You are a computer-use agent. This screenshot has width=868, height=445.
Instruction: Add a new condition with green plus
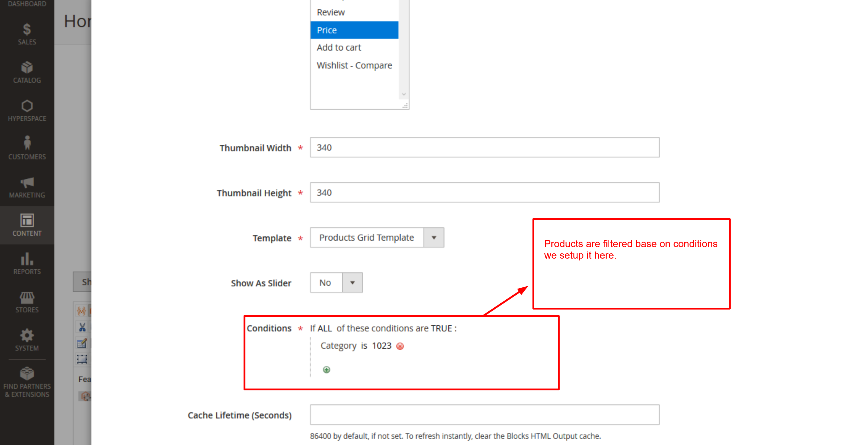(326, 370)
